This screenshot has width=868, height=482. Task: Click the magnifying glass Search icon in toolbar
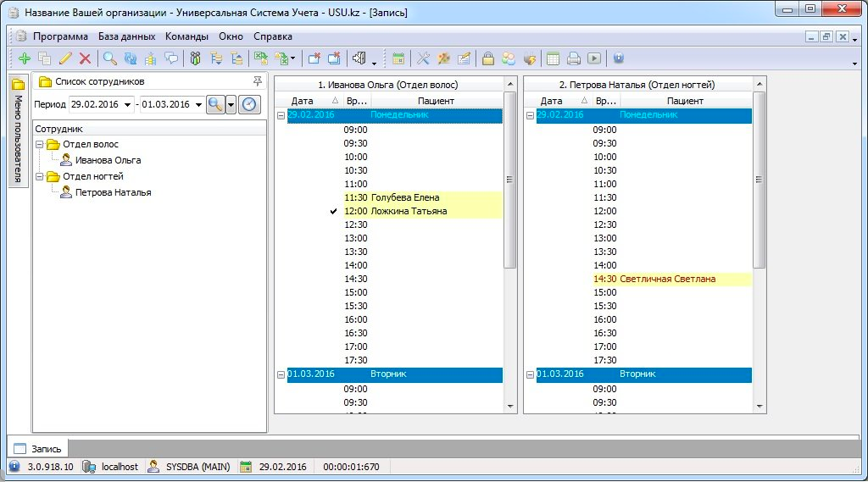click(110, 58)
